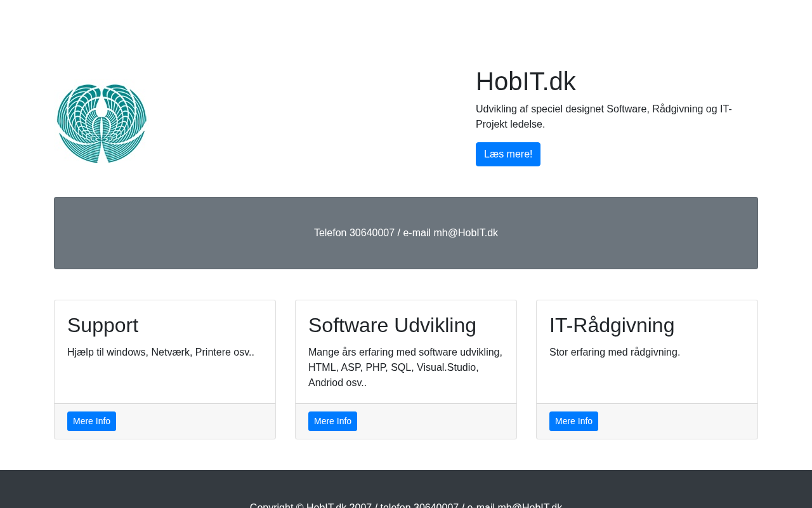812x508 pixels.
Task: Click the 'Læs mere!' button
Action: pyautogui.click(x=508, y=154)
